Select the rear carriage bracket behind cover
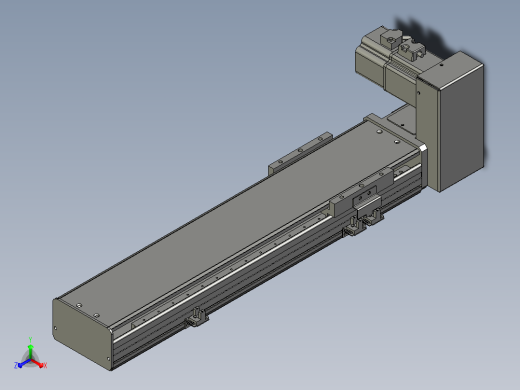 [x=300, y=152]
